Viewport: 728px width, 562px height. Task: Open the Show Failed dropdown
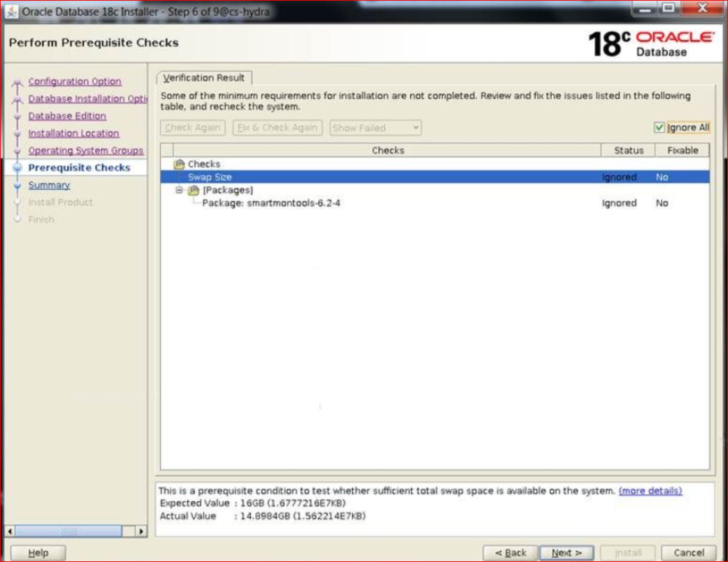click(x=375, y=128)
